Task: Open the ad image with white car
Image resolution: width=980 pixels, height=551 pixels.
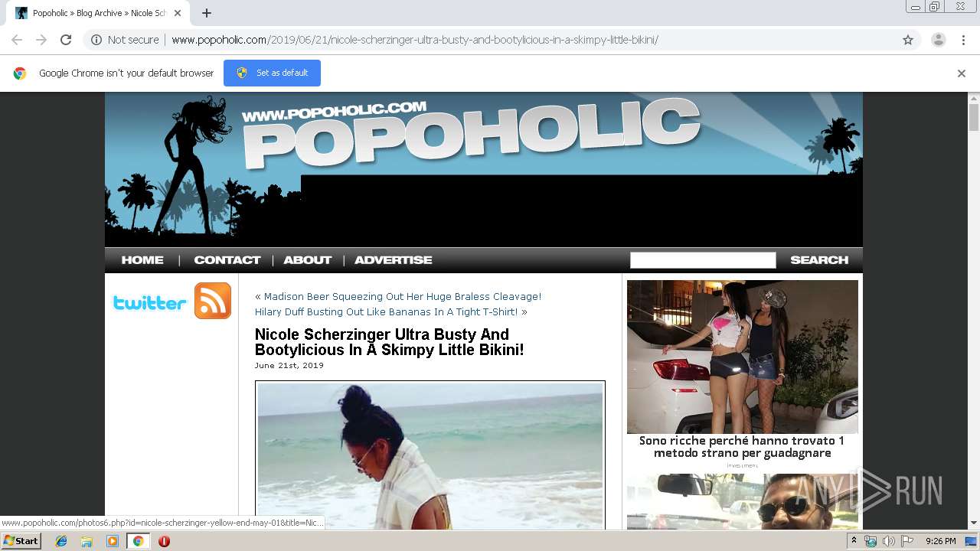Action: [743, 357]
